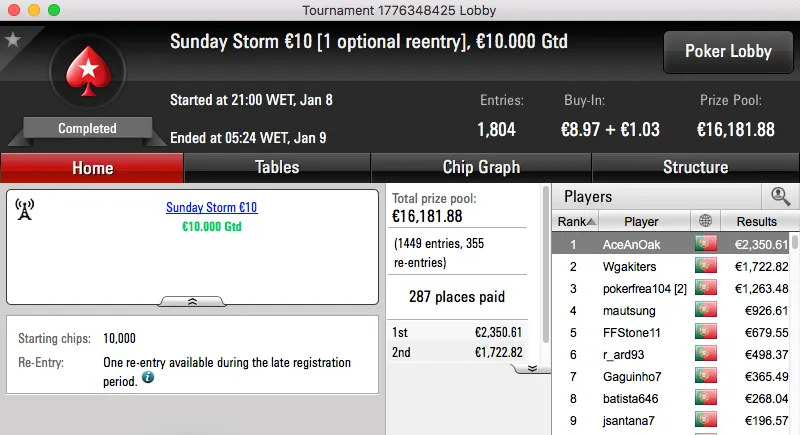Image resolution: width=800 pixels, height=435 pixels.
Task: Click the players list scrollbar
Action: coord(794,330)
